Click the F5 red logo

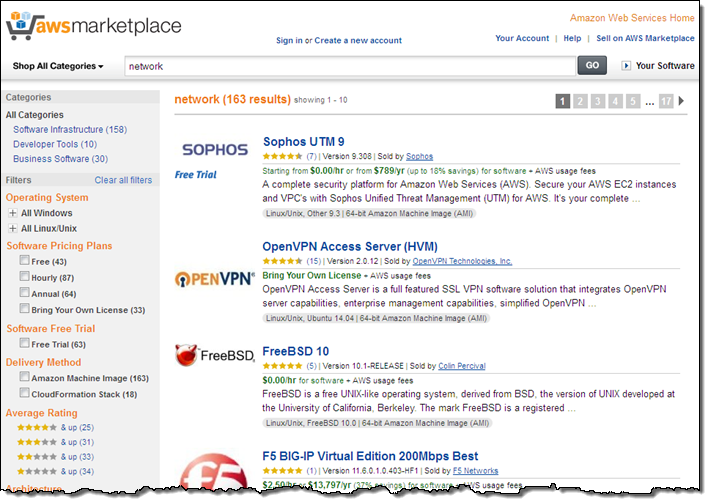(213, 475)
